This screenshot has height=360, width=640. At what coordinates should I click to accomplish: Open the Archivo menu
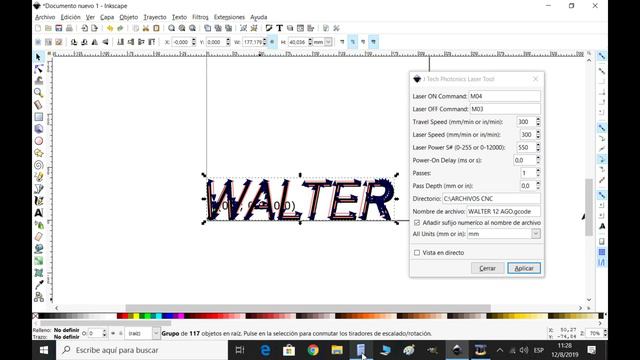[45, 17]
